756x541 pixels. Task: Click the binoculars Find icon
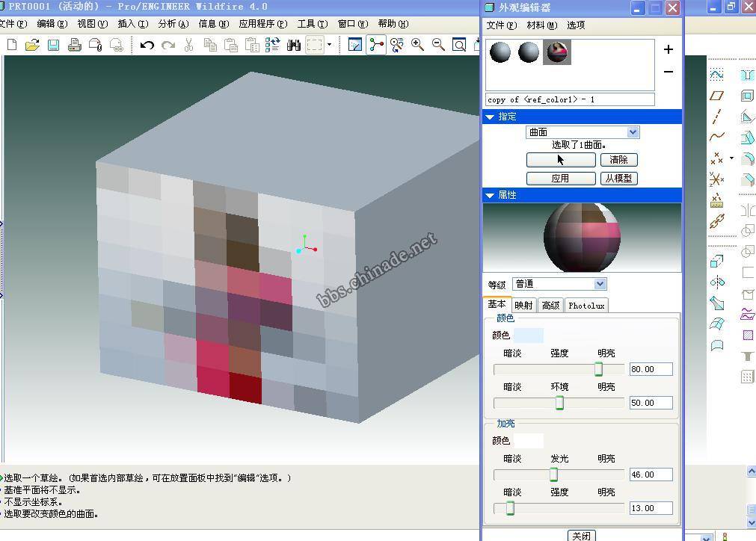294,46
